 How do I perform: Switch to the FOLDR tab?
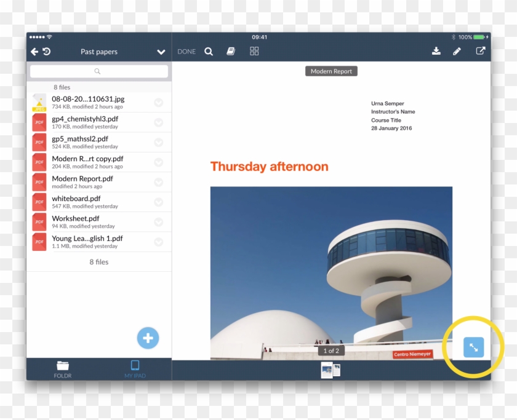tap(63, 369)
